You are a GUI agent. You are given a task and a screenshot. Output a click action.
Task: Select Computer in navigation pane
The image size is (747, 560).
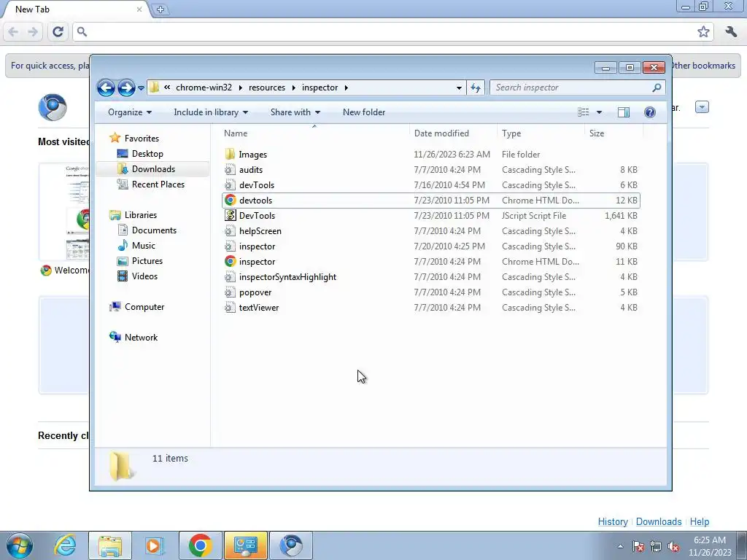(144, 307)
